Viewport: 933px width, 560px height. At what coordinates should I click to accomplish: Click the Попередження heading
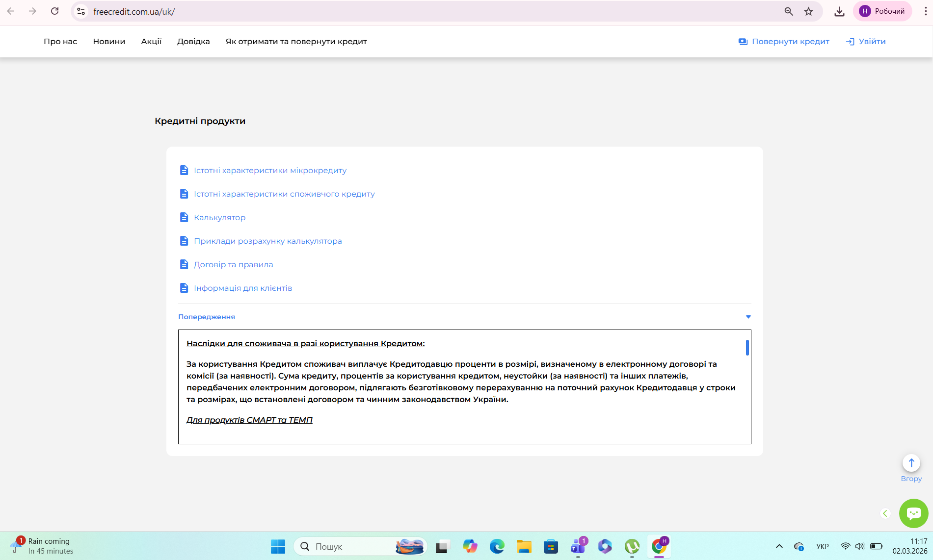point(207,317)
